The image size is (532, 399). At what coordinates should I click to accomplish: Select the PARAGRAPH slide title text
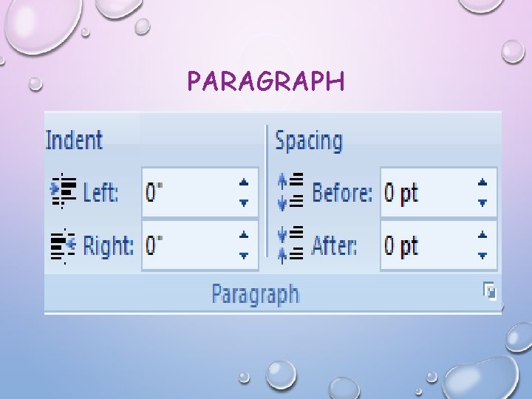pos(266,81)
